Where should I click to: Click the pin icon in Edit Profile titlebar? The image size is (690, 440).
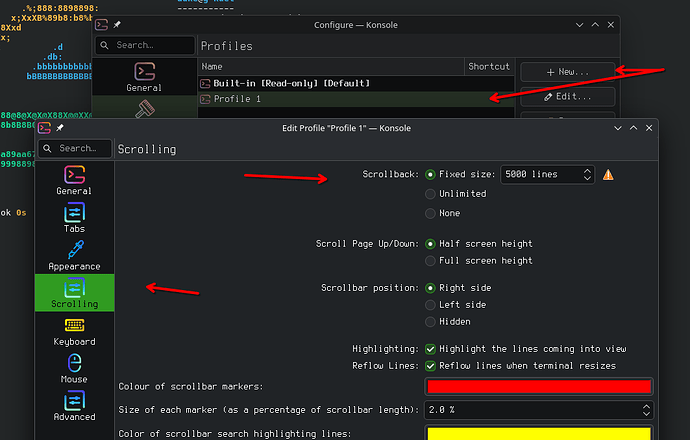click(x=59, y=128)
